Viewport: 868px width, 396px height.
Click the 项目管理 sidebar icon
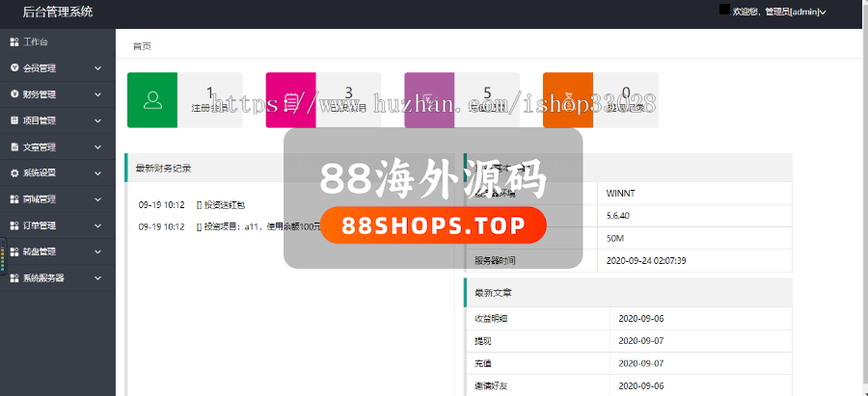tap(14, 120)
